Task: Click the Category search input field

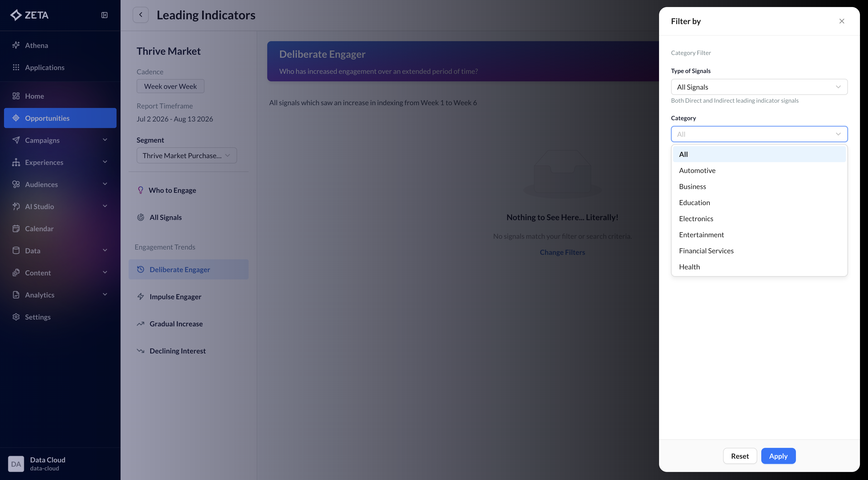Action: [x=759, y=134]
